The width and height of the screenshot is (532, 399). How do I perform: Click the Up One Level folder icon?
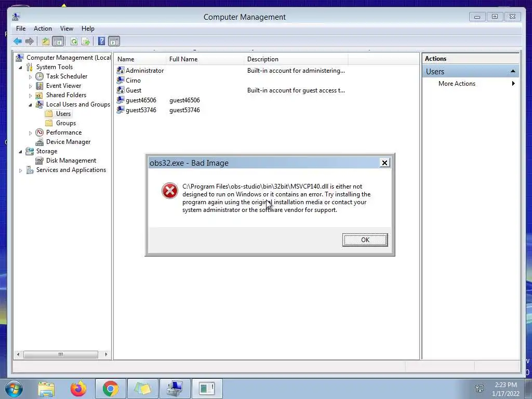click(46, 42)
